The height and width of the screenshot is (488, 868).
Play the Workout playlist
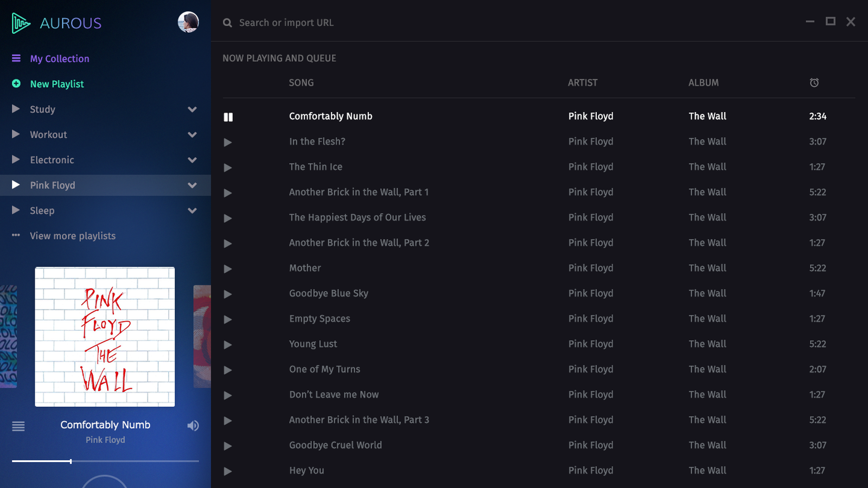tap(16, 134)
